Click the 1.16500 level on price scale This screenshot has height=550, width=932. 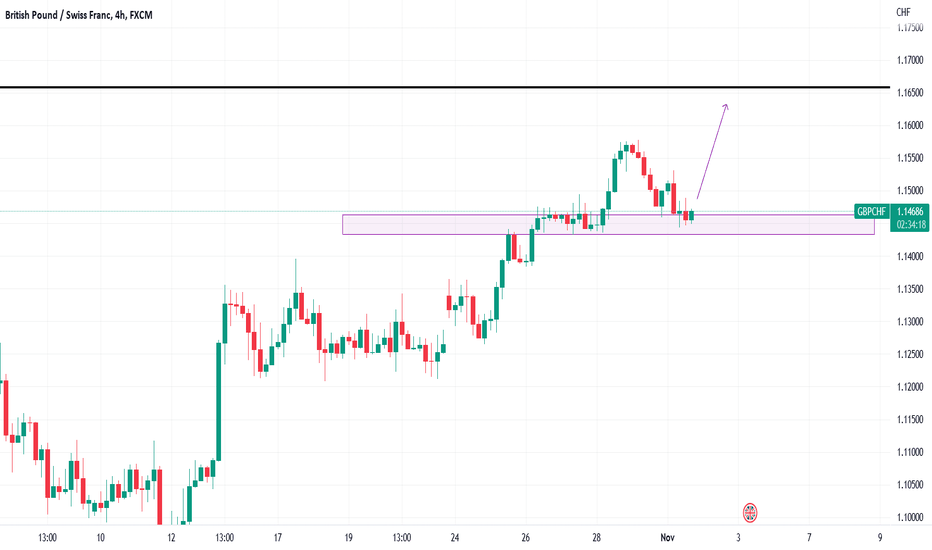click(x=910, y=93)
